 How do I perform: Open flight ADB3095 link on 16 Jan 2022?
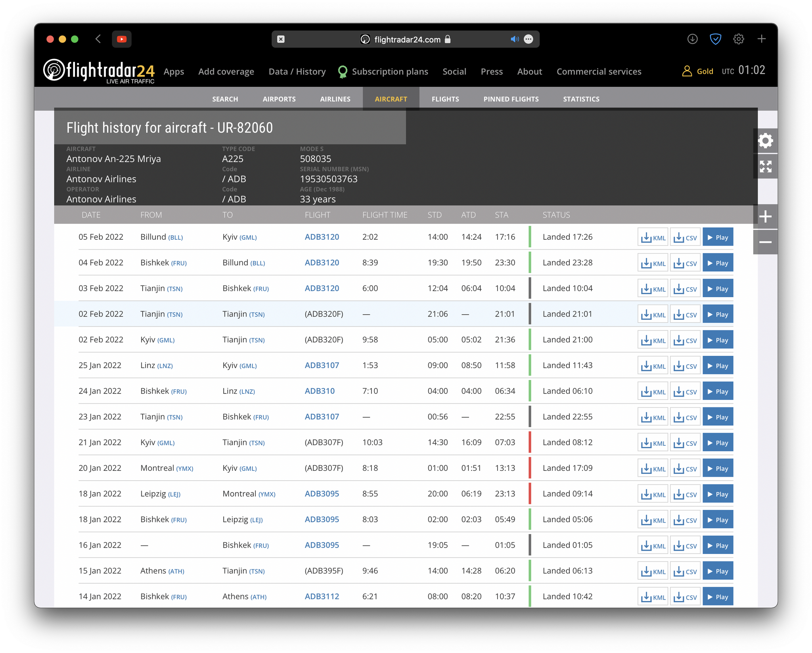pyautogui.click(x=322, y=545)
